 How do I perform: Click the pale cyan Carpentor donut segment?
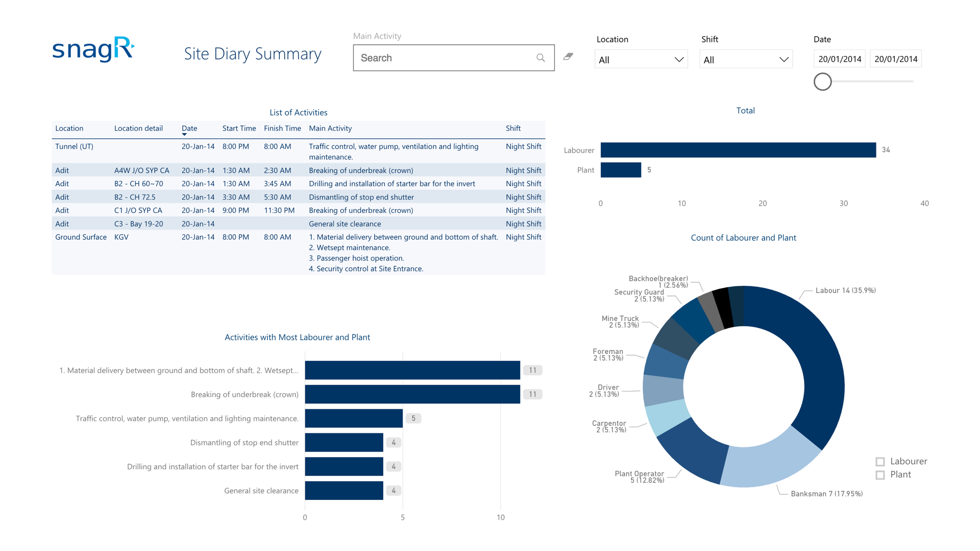[x=667, y=416]
